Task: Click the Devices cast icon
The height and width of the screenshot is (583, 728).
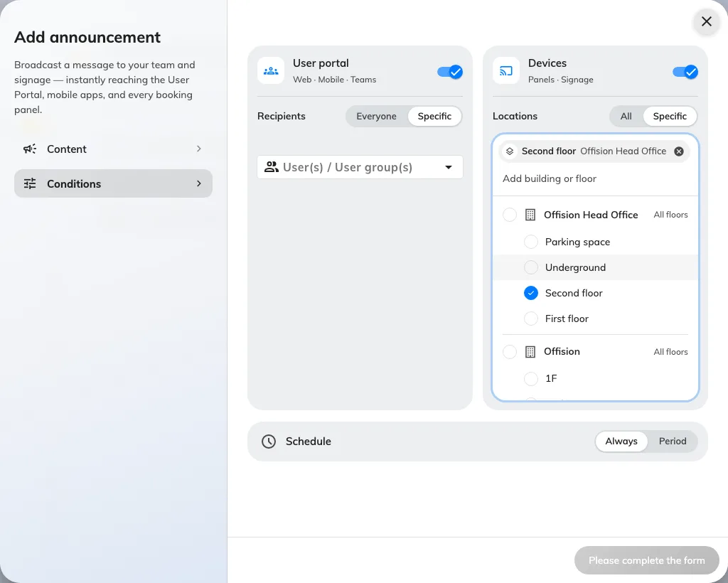Action: pos(506,71)
